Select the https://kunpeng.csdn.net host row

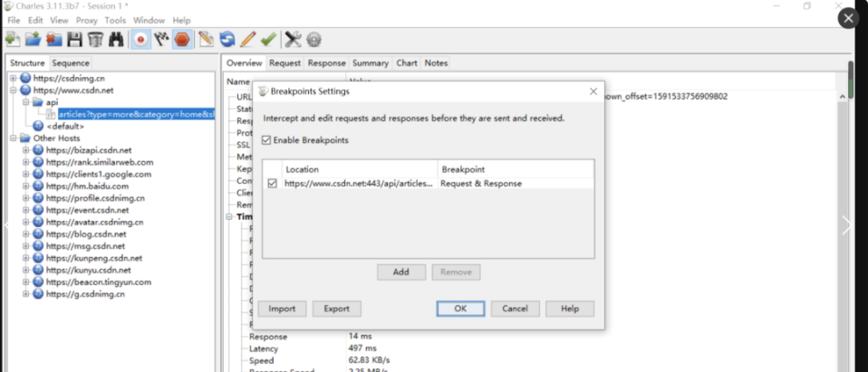click(94, 258)
